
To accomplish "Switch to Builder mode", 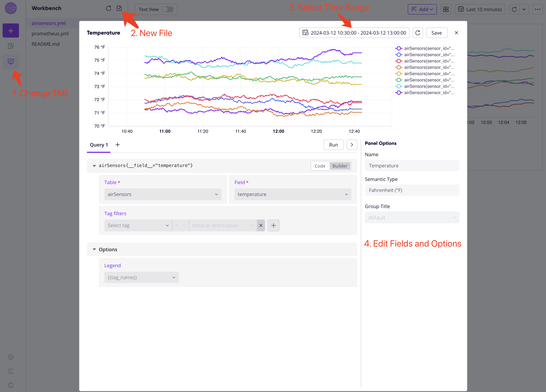I will point(340,166).
